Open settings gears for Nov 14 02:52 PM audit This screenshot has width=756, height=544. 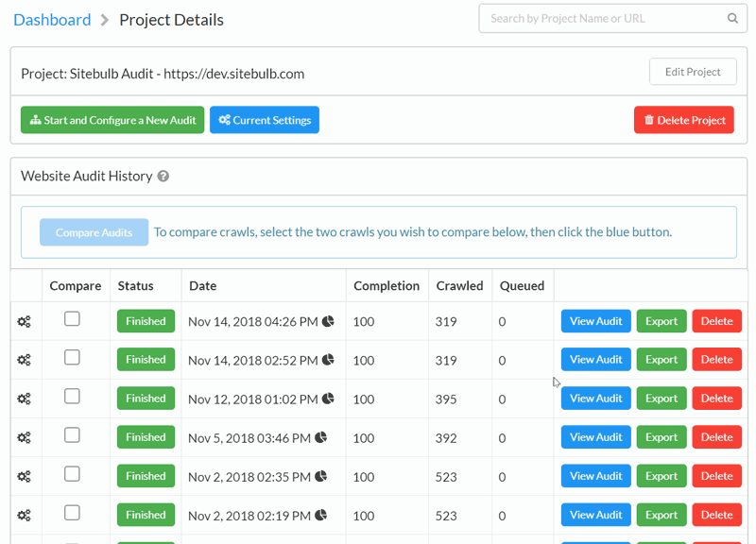25,360
